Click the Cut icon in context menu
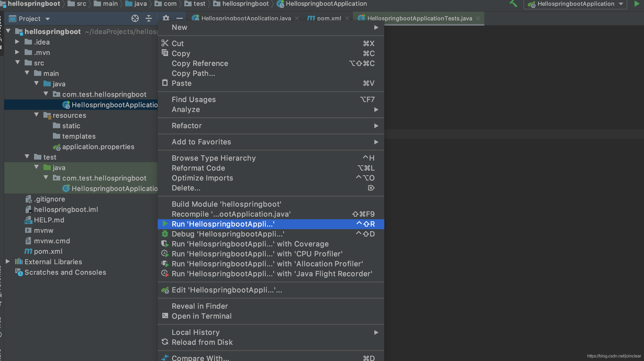The image size is (644, 361). 165,43
